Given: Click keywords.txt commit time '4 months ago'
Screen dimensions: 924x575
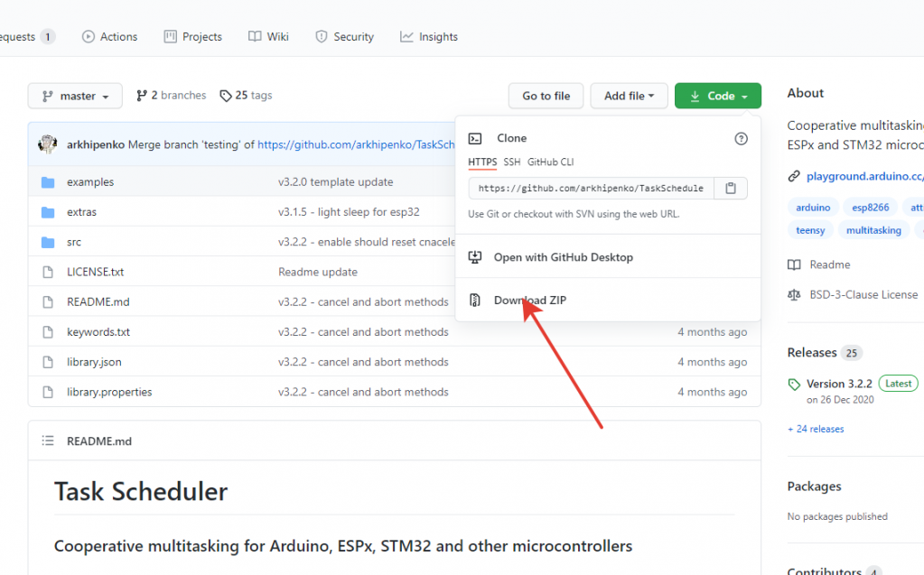Looking at the screenshot, I should [x=712, y=332].
